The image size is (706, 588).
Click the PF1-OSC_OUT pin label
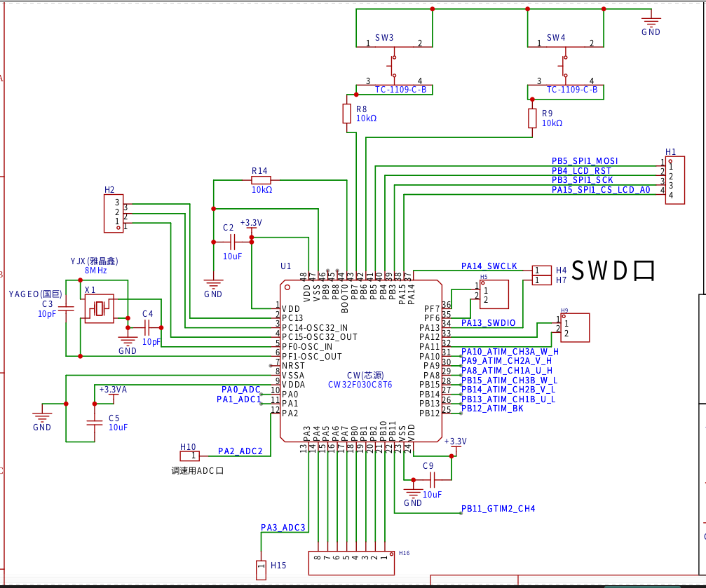point(312,357)
